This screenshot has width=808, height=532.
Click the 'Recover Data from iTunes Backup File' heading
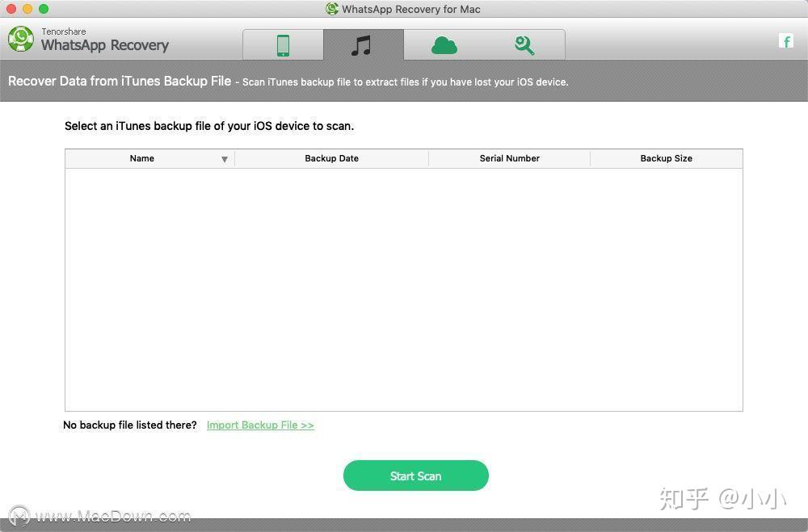click(120, 81)
